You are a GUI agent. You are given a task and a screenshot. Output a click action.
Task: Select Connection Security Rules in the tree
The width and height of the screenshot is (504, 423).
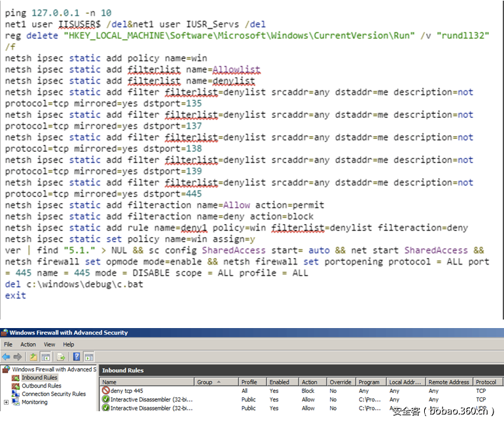pyautogui.click(x=54, y=394)
